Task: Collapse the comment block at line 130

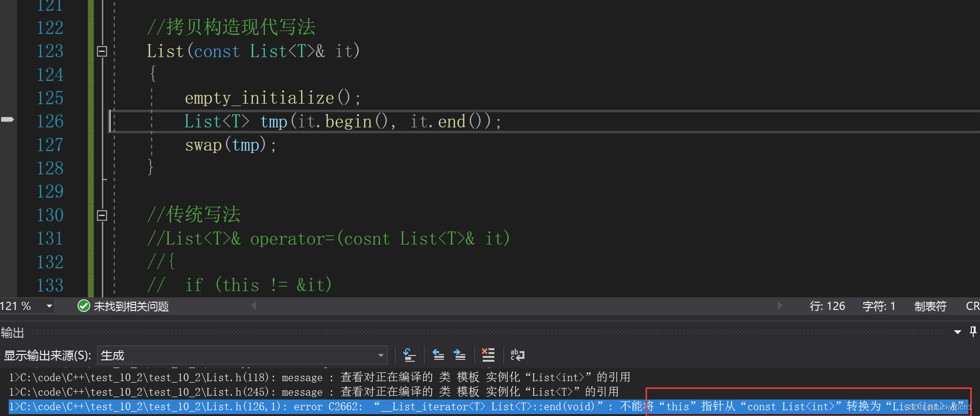Action: (102, 215)
